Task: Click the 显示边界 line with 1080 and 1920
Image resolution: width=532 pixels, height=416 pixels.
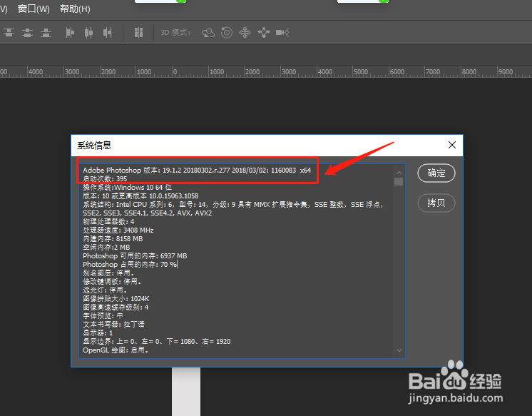Action: pos(157,341)
